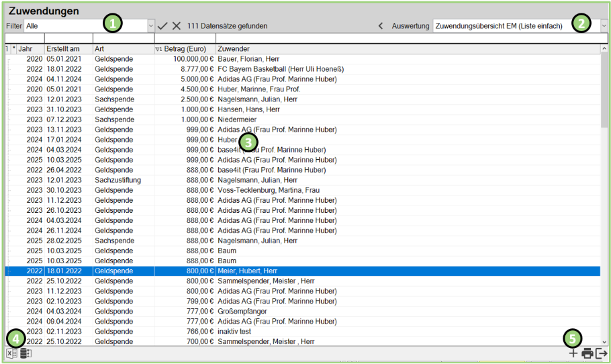The height and width of the screenshot is (364, 611).
Task: Click the scrollbar down arrow of the table
Action: 604,342
